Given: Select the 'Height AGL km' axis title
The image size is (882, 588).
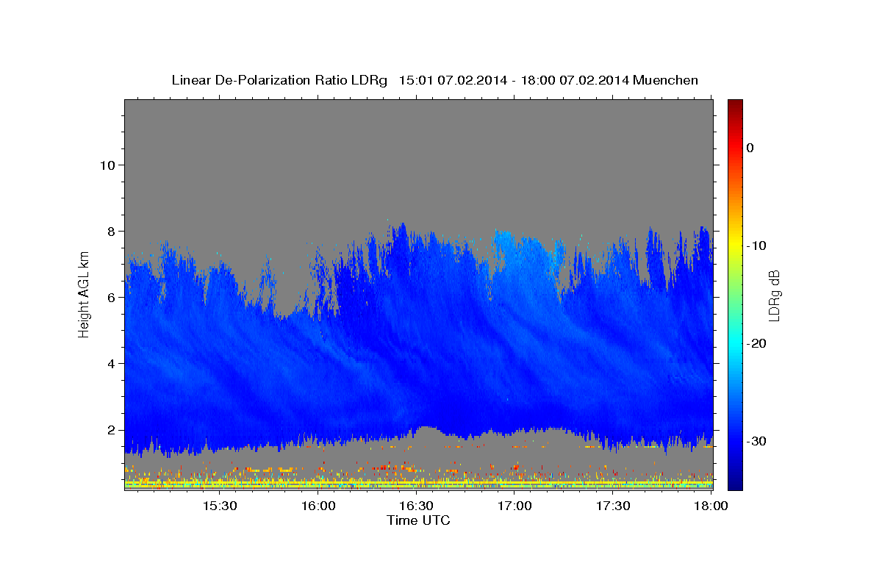Looking at the screenshot, I should pyautogui.click(x=85, y=294).
